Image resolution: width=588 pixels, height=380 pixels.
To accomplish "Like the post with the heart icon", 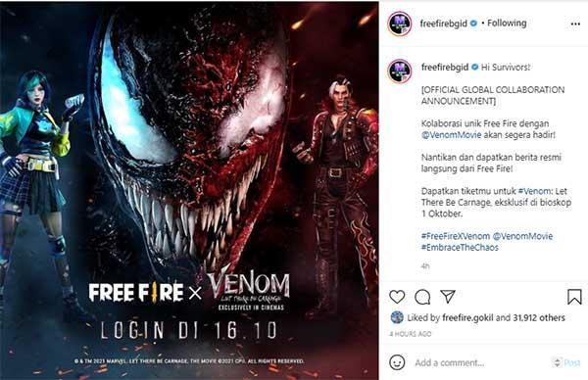I will [397, 297].
